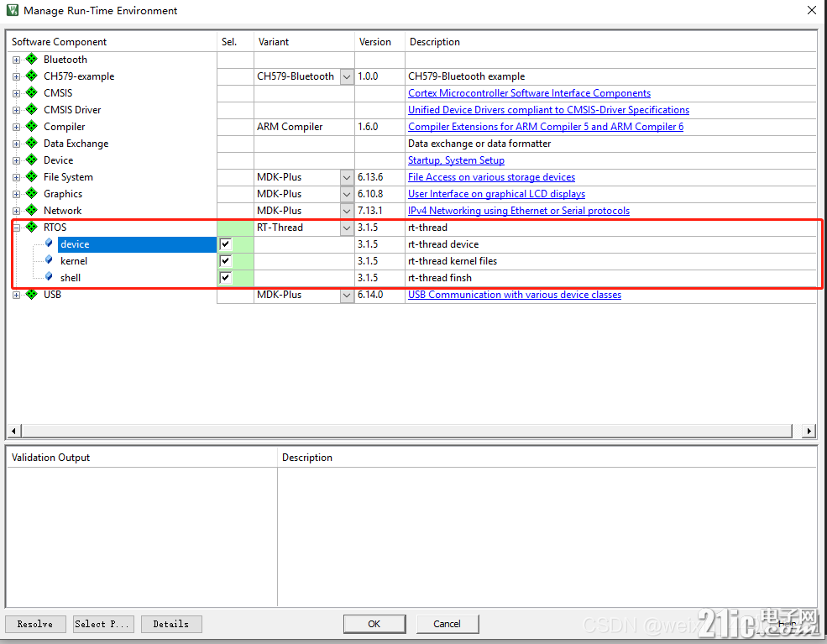Click the File System component icon
The image size is (827, 644).
pos(32,176)
